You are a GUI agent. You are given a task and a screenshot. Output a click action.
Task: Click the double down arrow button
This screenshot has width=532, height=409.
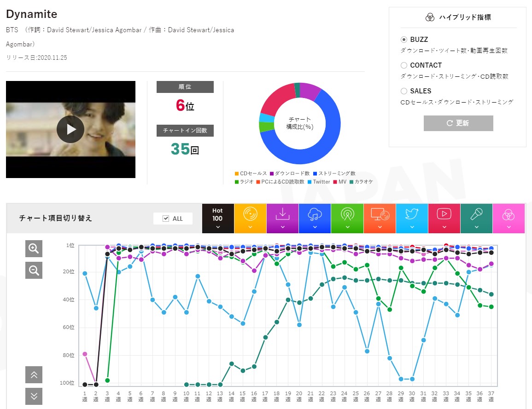click(34, 396)
